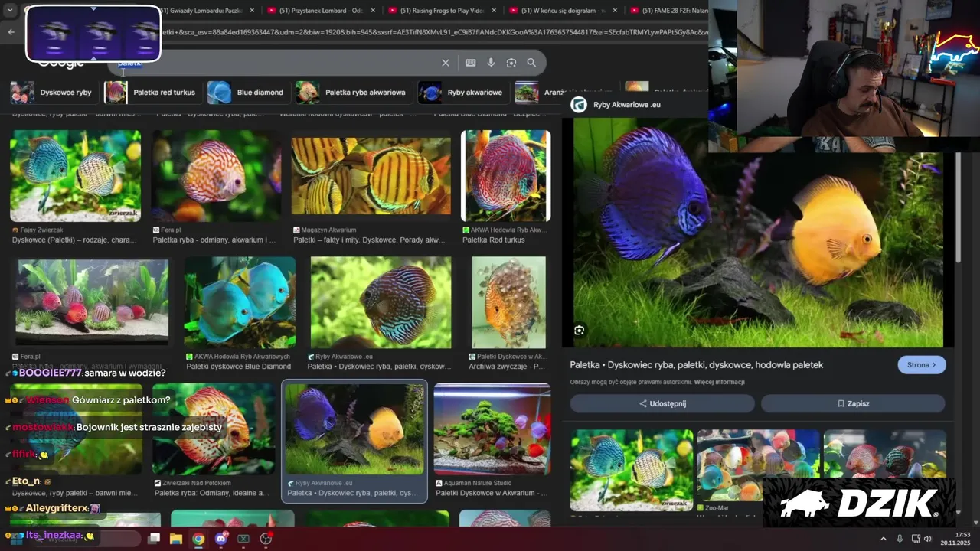Open the Paletka Red turkus result image
The width and height of the screenshot is (980, 551).
[505, 176]
